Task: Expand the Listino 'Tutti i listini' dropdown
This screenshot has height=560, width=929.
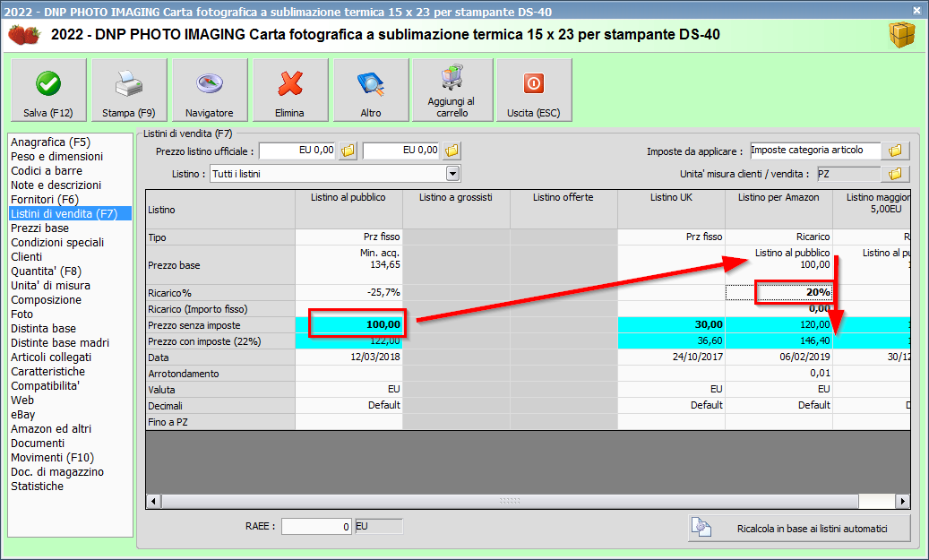Action: click(452, 174)
